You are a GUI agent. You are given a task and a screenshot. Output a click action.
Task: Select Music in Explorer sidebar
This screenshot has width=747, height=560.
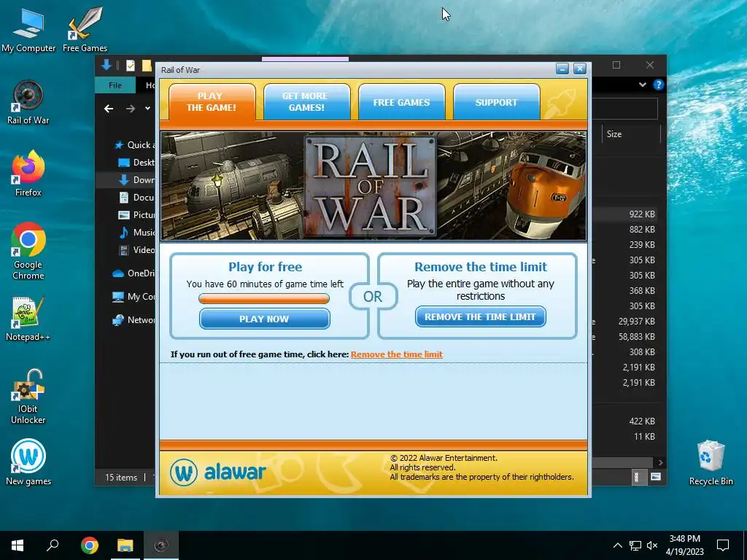[136, 233]
